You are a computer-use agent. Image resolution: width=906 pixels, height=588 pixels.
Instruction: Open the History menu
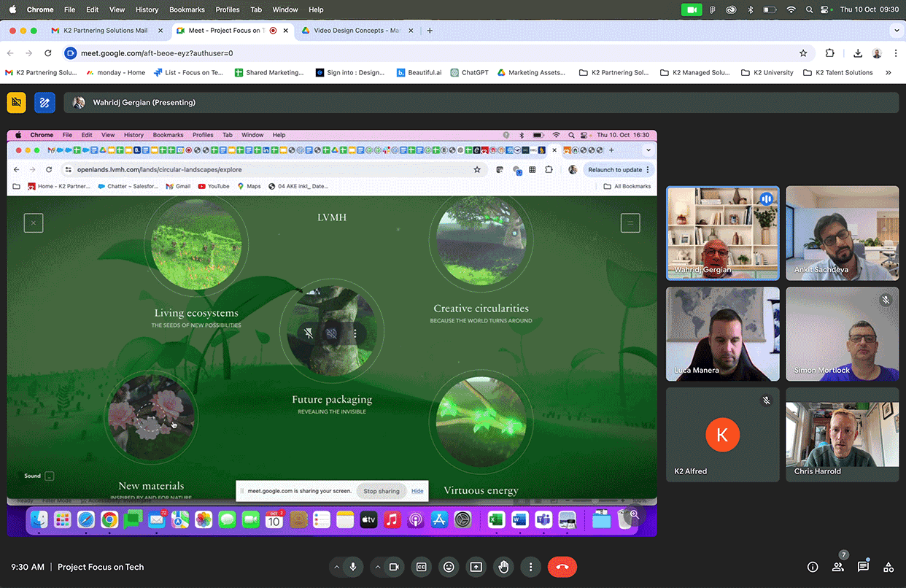tap(147, 9)
